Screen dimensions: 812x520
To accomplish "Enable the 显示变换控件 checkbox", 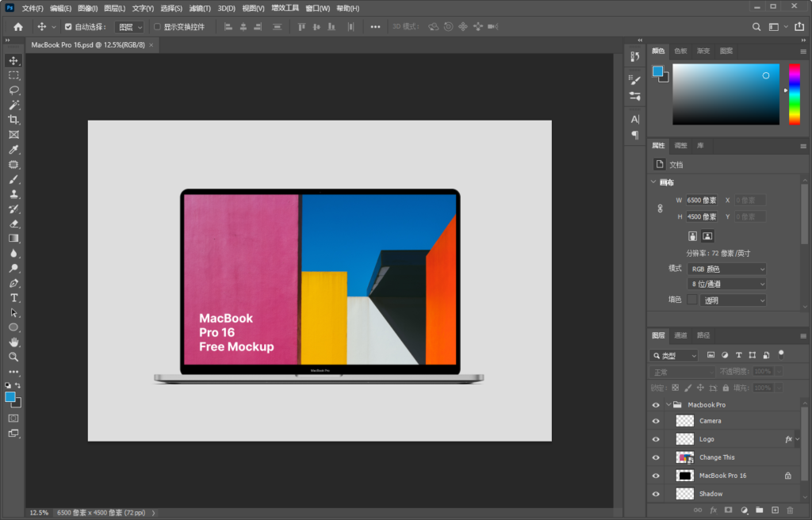I will (157, 27).
